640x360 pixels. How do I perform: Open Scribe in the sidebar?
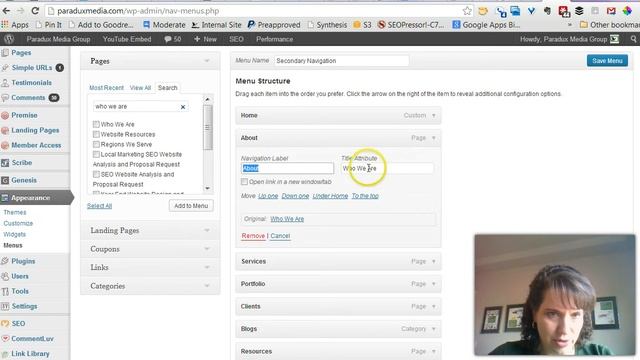click(x=22, y=163)
